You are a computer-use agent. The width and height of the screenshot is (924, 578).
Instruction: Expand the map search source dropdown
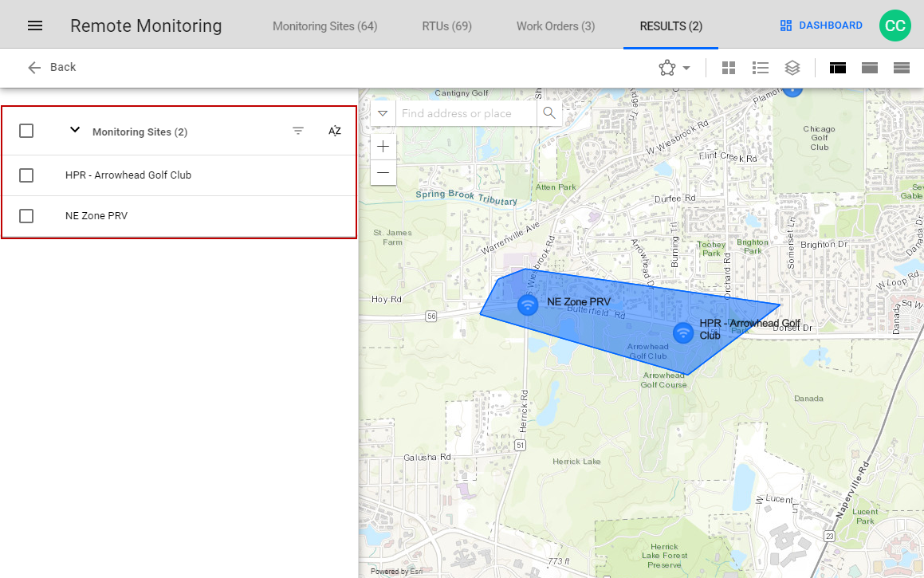(383, 113)
